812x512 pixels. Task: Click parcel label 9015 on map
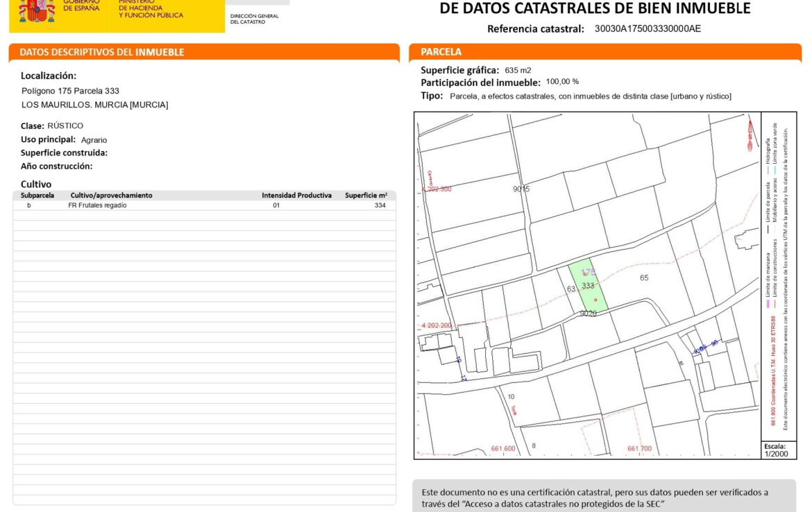(521, 189)
